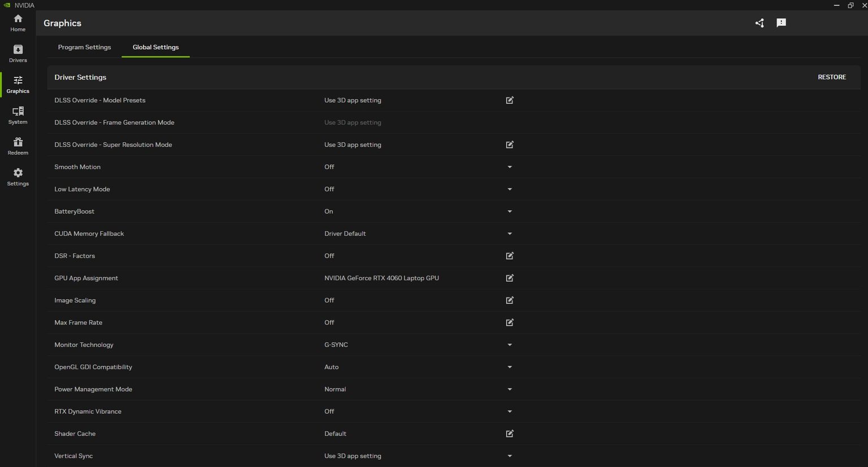Expand the Smooth Motion dropdown

[510, 167]
